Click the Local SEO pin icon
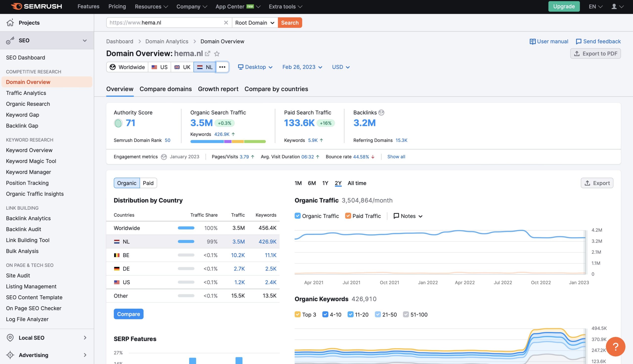The image size is (633, 364). pos(10,338)
